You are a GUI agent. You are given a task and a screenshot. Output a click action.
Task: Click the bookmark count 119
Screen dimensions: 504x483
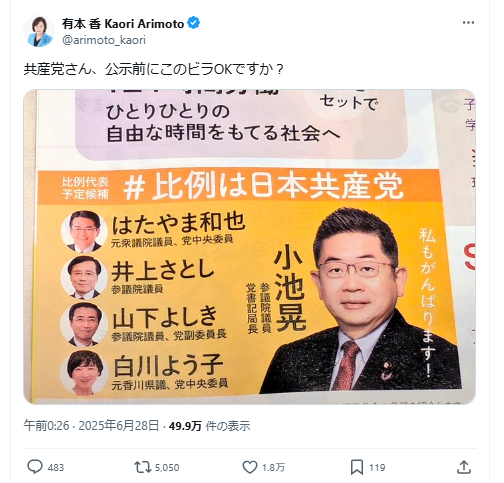[x=377, y=467]
